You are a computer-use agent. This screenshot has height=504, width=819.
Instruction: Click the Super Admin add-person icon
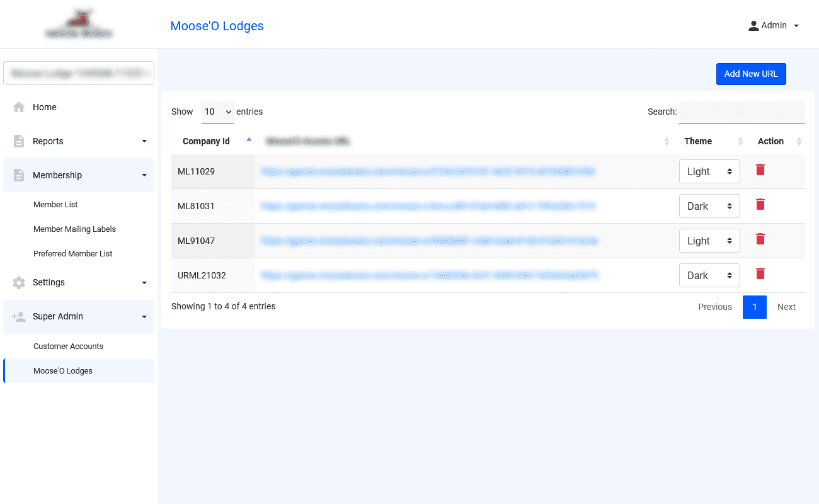pos(19,316)
